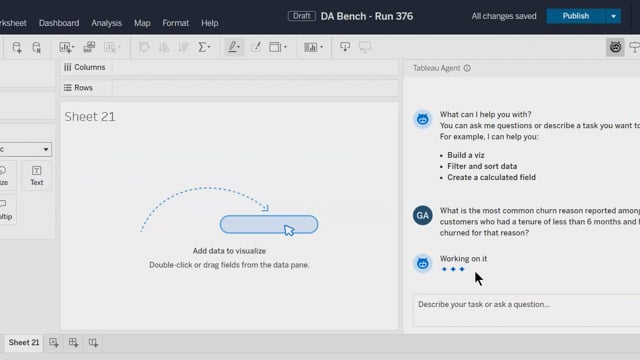Click the New Dashboard tab icon
Image resolution: width=640 pixels, height=360 pixels.
[x=73, y=343]
